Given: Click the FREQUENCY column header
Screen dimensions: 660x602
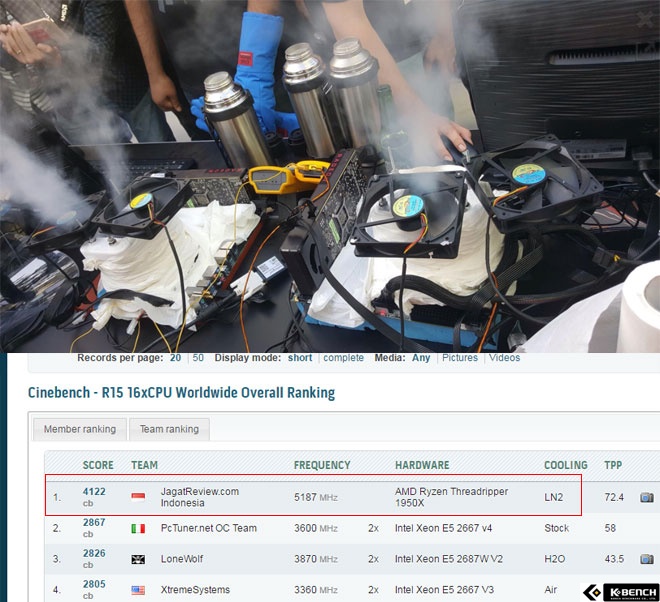Looking at the screenshot, I should [322, 465].
